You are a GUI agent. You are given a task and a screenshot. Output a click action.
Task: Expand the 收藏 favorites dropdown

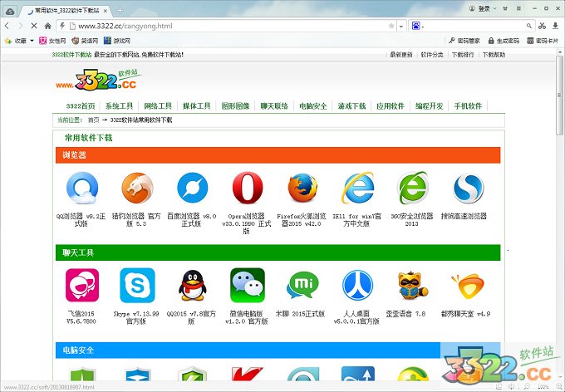coord(32,41)
